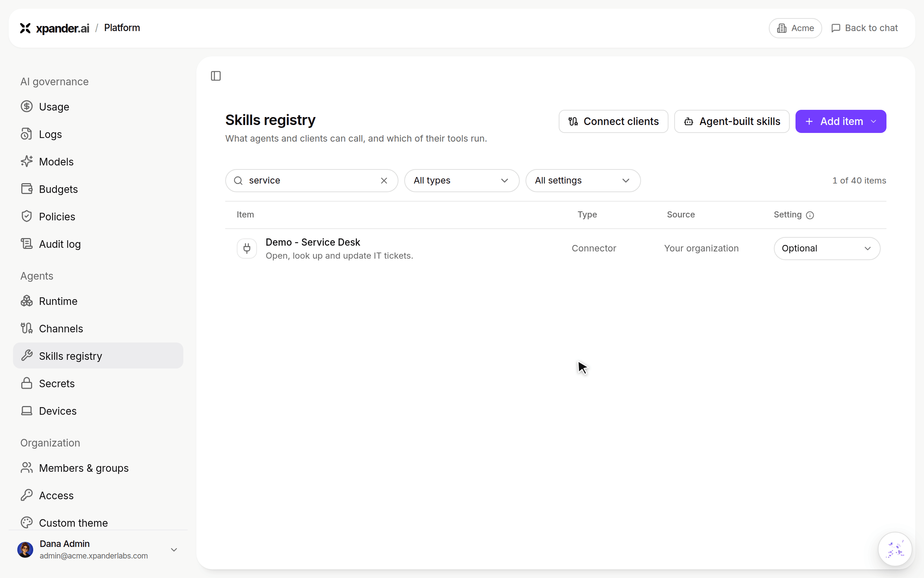Click the search magnifier icon
The image size is (924, 578).
(238, 180)
